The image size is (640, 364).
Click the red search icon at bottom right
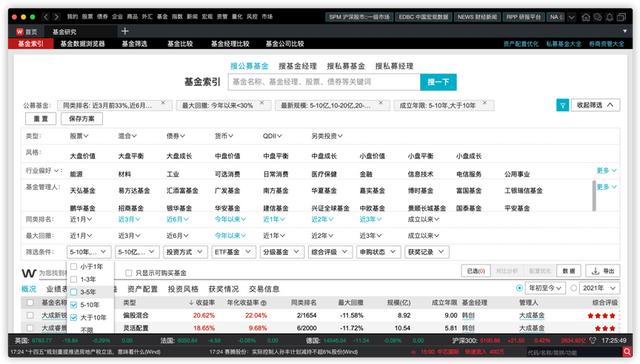[x=627, y=352]
